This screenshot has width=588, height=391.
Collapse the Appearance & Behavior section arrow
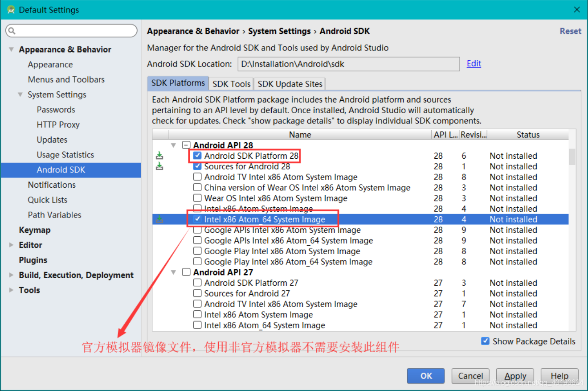point(11,49)
